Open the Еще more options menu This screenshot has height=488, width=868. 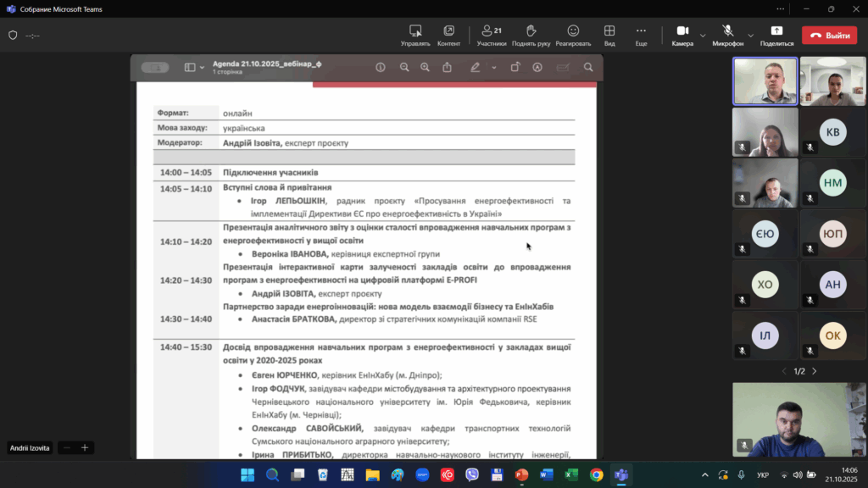641,35
